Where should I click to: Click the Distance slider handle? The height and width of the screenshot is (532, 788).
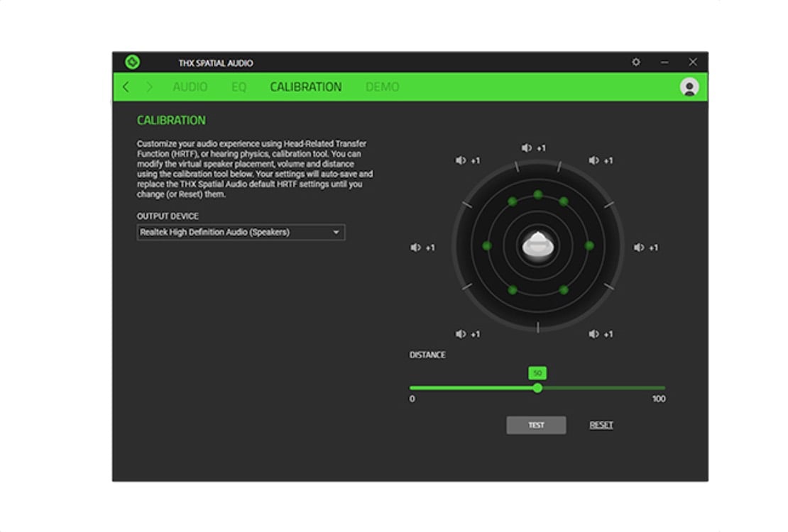click(537, 388)
